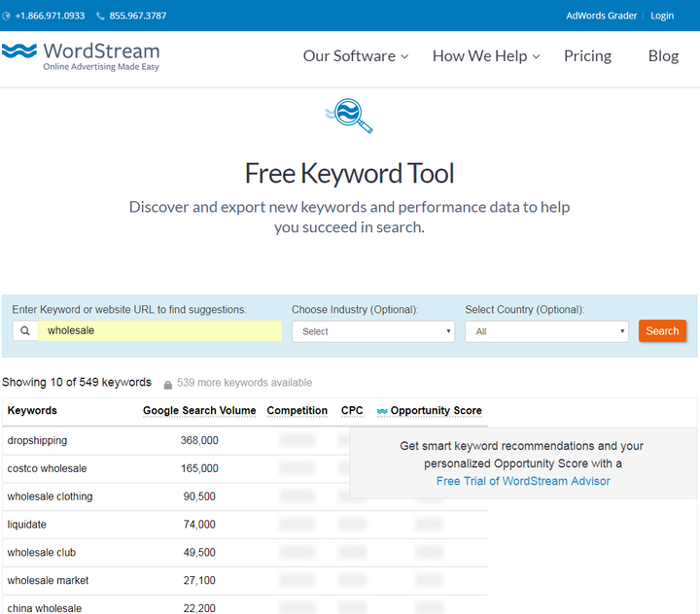Select the wholesale market keyword
Screen dimensions: 700x614
point(48,581)
